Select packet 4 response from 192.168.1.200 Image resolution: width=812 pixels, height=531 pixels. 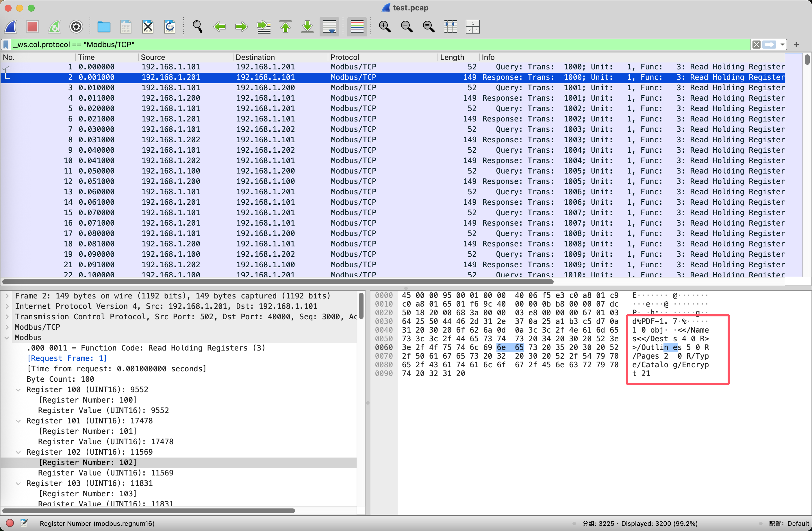tap(392, 98)
